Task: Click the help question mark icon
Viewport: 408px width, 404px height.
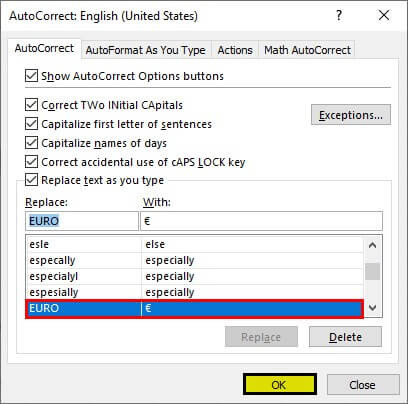Action: point(339,15)
